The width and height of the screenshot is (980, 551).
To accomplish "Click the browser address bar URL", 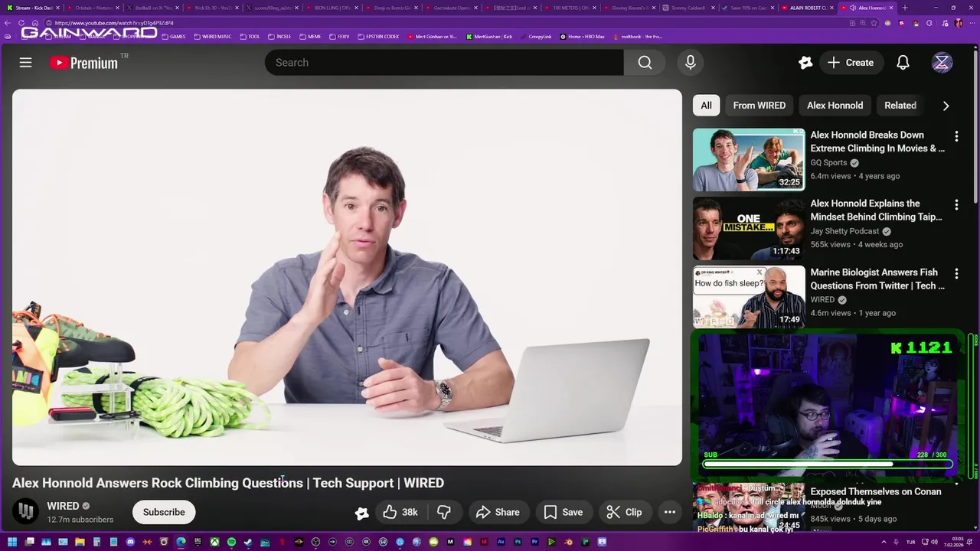I will tap(113, 23).
